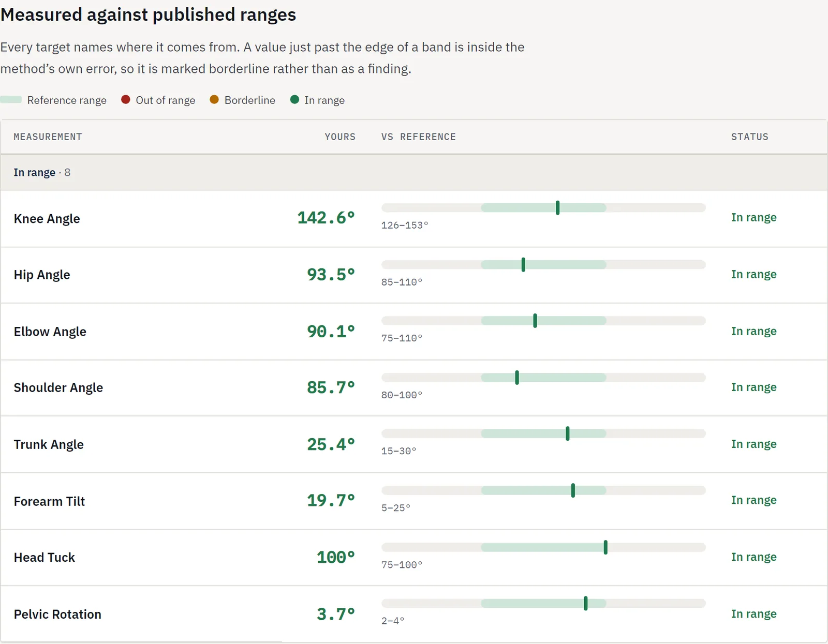The width and height of the screenshot is (828, 644).
Task: Click the Shoulder Angle label
Action: tap(58, 387)
